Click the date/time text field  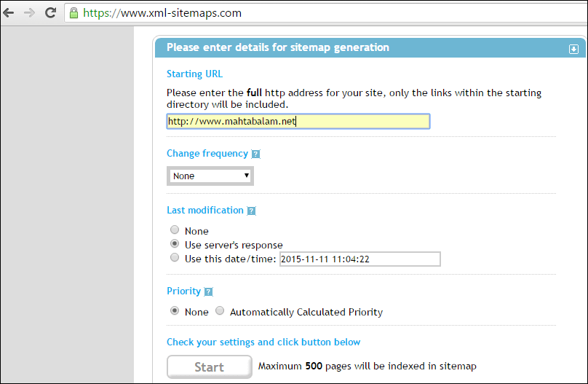click(360, 259)
